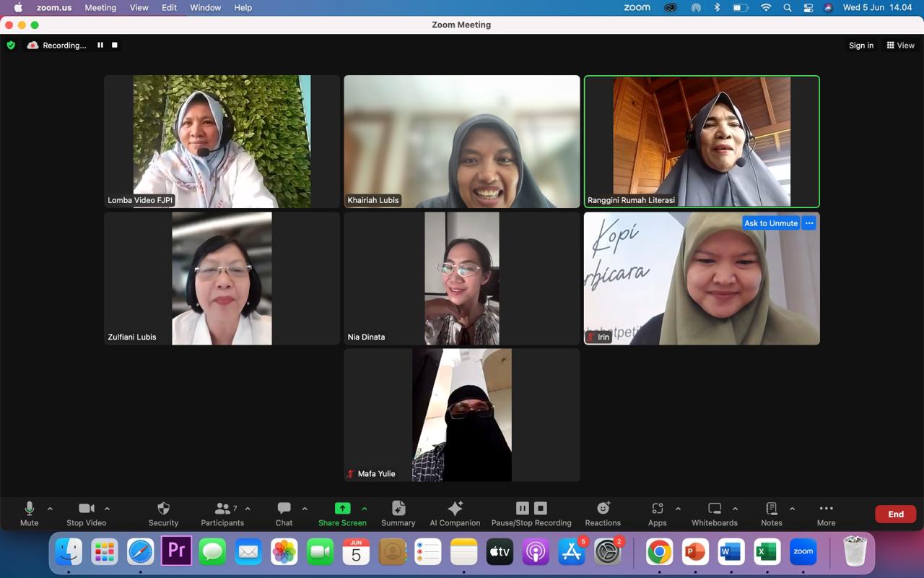The width and height of the screenshot is (924, 578).
Task: Click the red End button
Action: click(x=895, y=514)
